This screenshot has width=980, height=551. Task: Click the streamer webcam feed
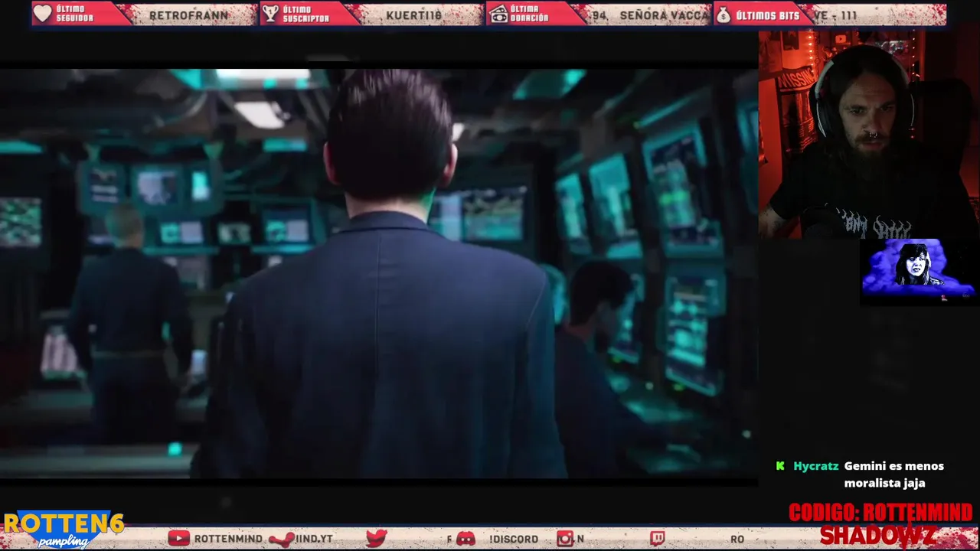pyautogui.click(x=869, y=134)
